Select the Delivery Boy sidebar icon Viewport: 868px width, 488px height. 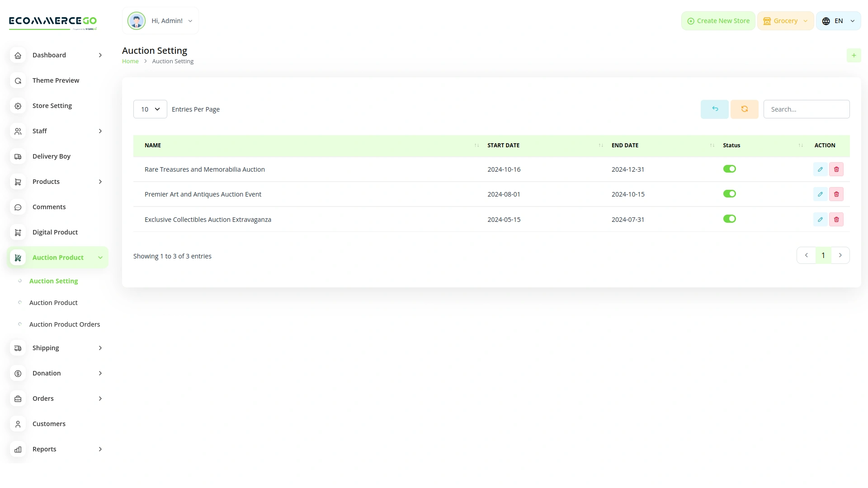coord(18,156)
